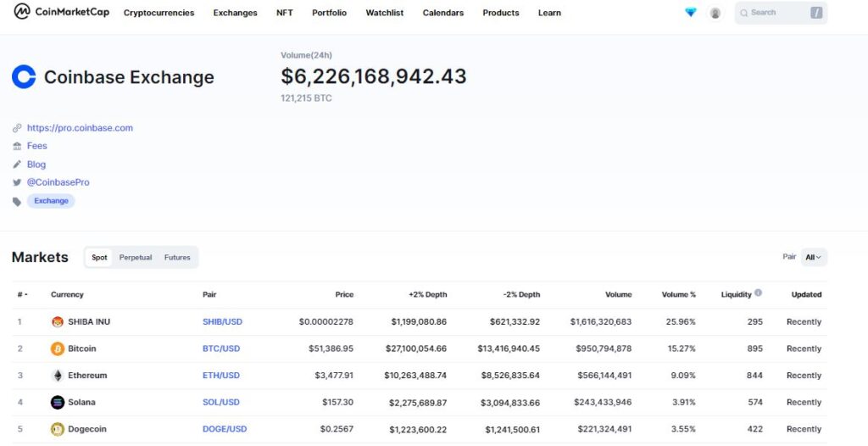Click the Ethereum coin icon
This screenshot has height=446, width=868.
58,376
